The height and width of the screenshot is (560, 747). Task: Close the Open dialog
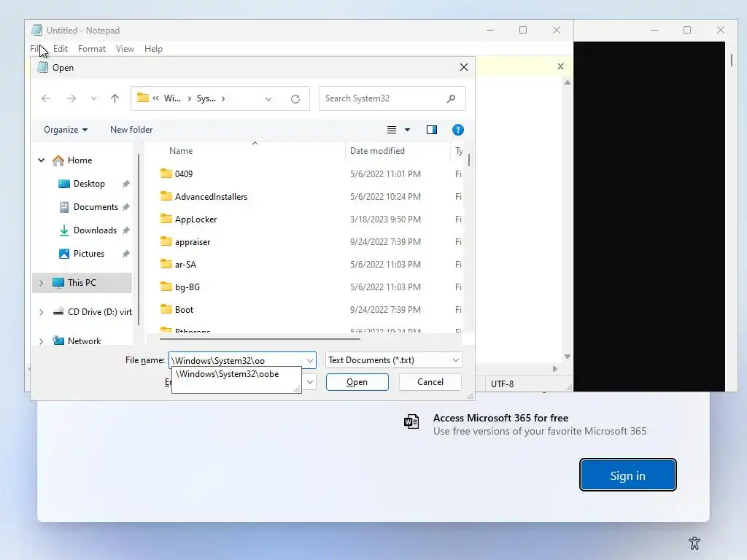point(464,67)
